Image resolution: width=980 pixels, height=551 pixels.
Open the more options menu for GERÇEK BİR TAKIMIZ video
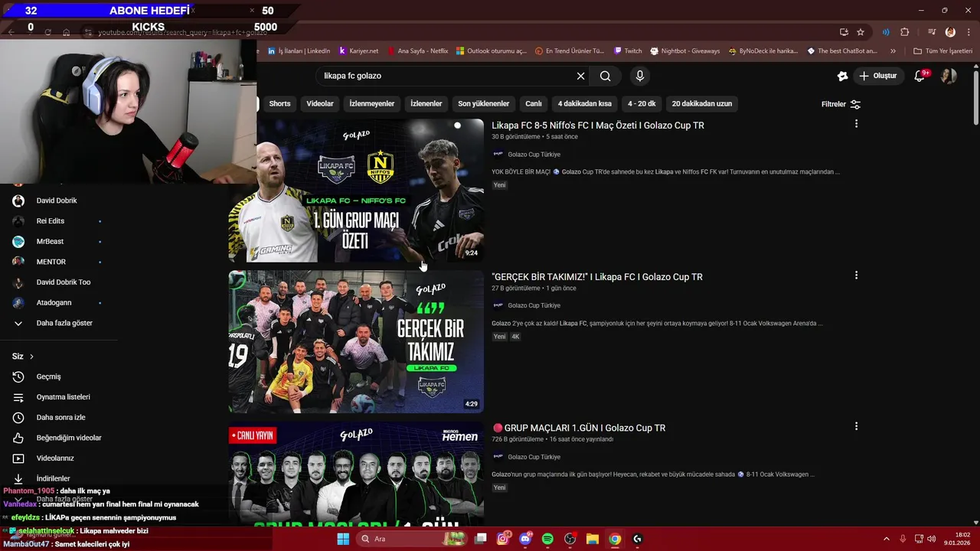[856, 275]
